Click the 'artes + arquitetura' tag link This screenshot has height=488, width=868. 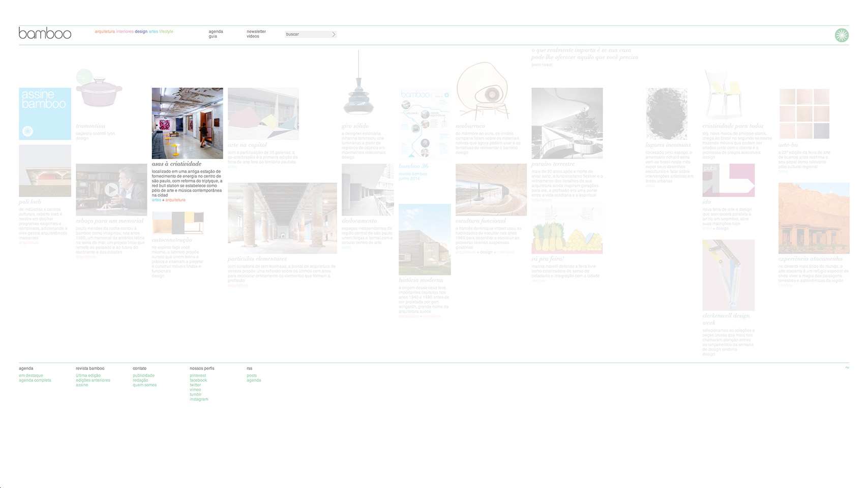click(168, 200)
